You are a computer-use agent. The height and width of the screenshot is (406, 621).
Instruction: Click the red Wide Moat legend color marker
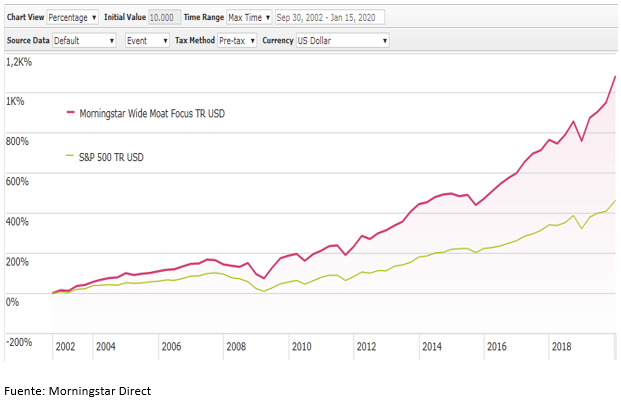(70, 113)
